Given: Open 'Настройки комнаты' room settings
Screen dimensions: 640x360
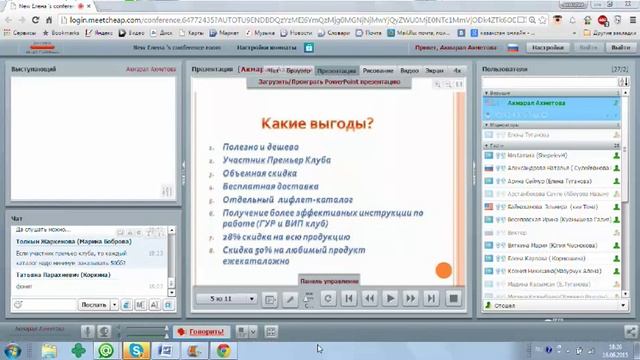Looking at the screenshot, I should pyautogui.click(x=267, y=48).
